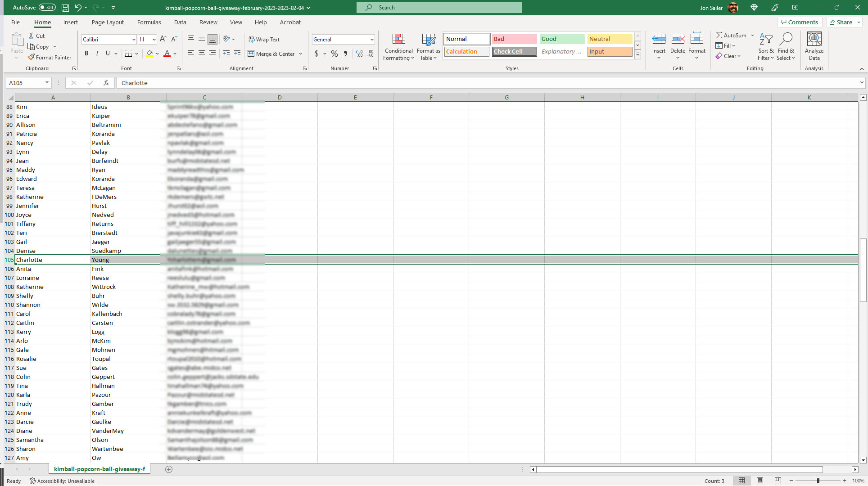Screen dimensions: 868x486
Task: Open the Formulas ribbon tab
Action: point(149,22)
